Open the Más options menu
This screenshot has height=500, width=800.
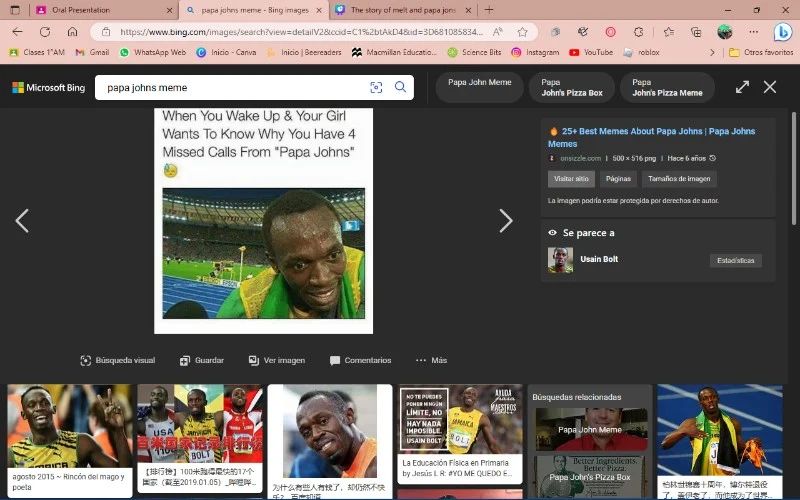tap(432, 360)
